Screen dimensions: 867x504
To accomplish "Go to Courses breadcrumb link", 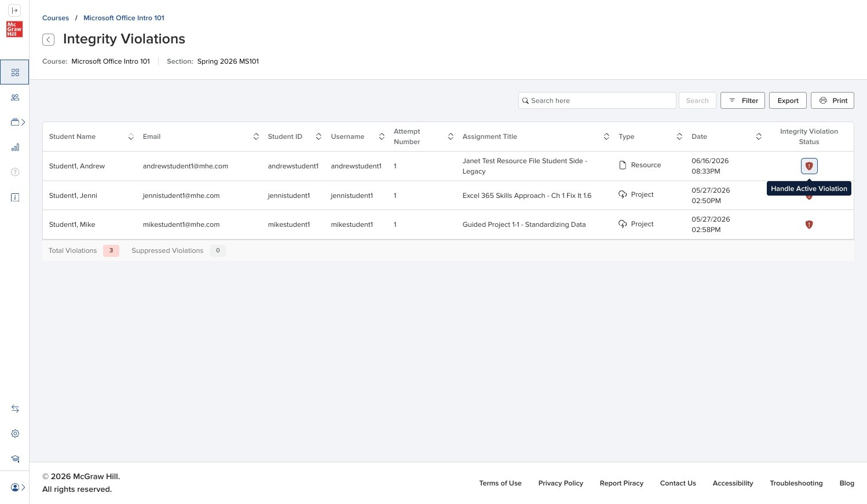I will point(56,18).
